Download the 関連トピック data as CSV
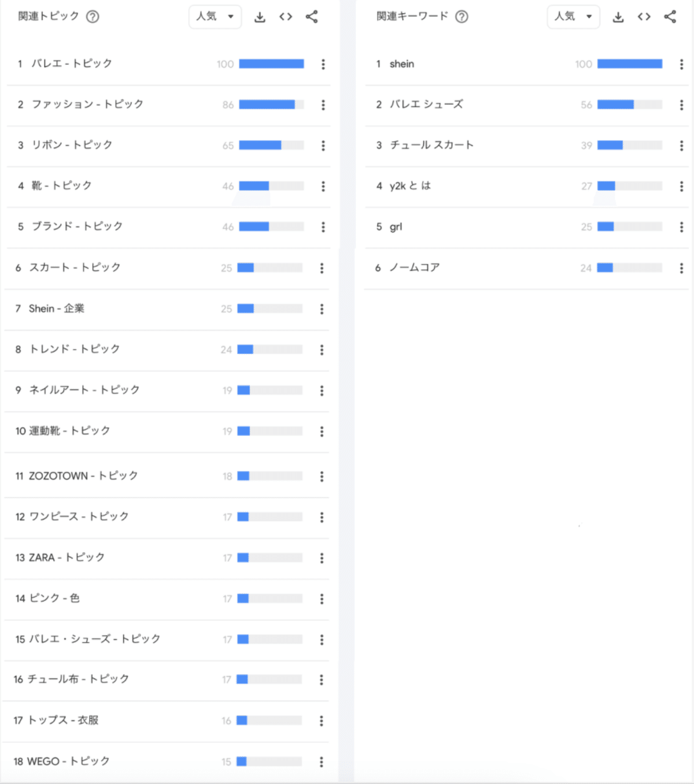694x784 pixels. point(260,17)
